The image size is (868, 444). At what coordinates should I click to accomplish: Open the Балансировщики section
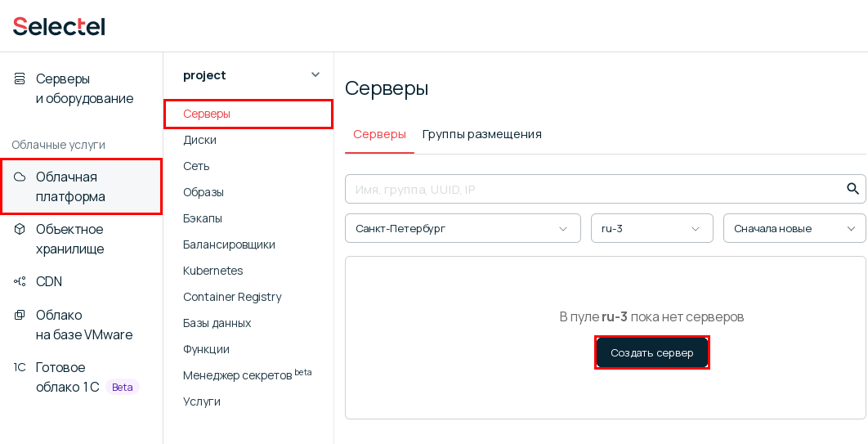click(229, 244)
